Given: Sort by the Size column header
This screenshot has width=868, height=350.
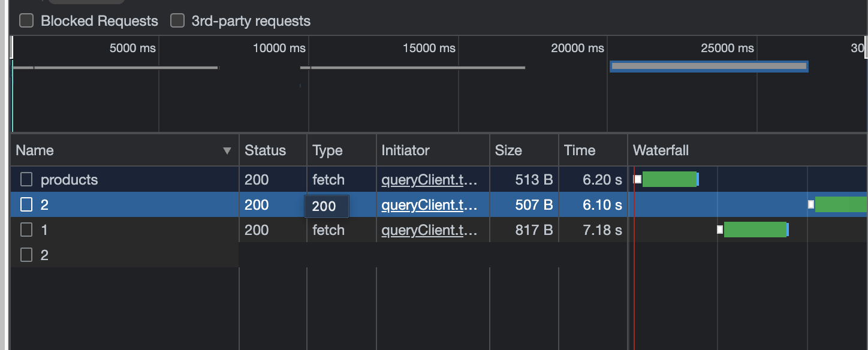Looking at the screenshot, I should (x=508, y=150).
